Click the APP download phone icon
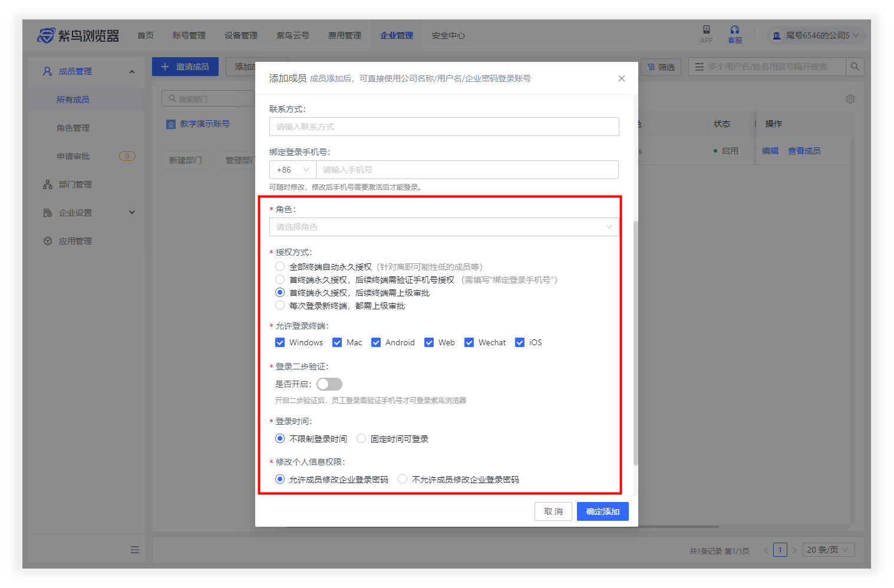Screen dimensions: 894x588 706,30
